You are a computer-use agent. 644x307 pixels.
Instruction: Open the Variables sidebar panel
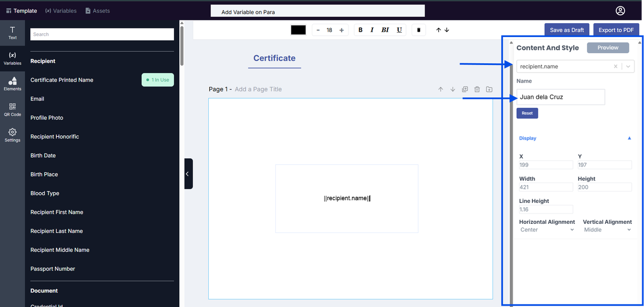pyautogui.click(x=12, y=59)
